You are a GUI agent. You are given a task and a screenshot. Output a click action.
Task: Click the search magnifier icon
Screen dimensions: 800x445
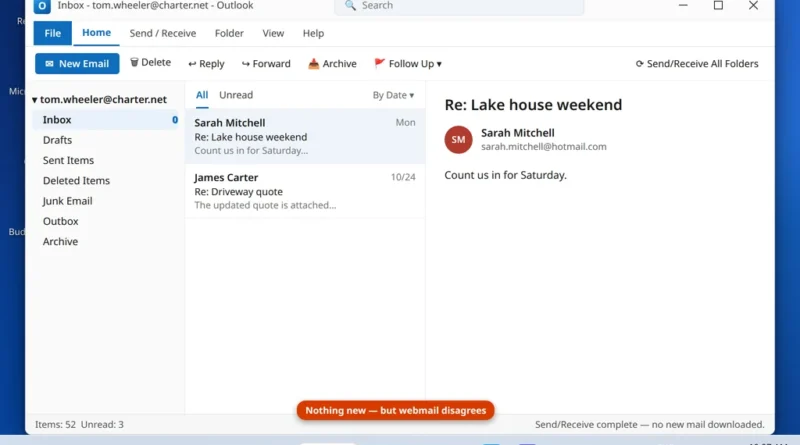(350, 6)
